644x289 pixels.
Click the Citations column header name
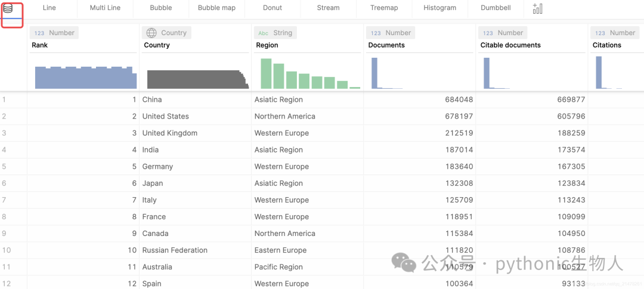pos(607,45)
